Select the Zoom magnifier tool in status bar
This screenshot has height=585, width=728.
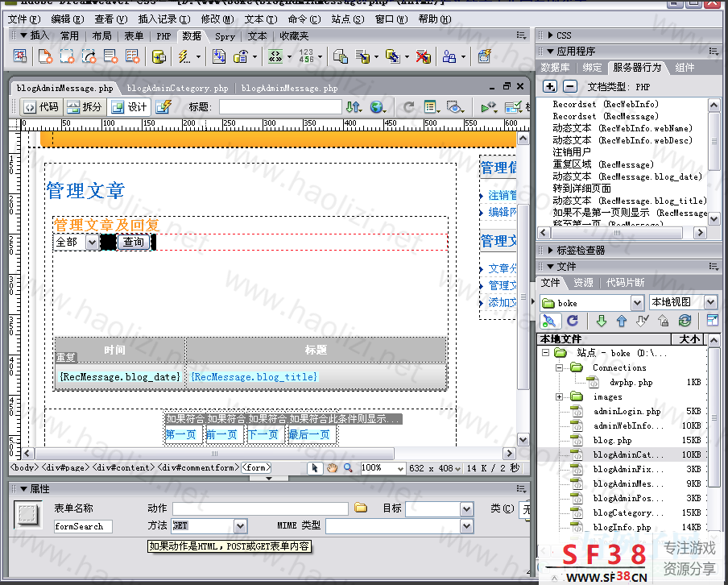pos(348,467)
